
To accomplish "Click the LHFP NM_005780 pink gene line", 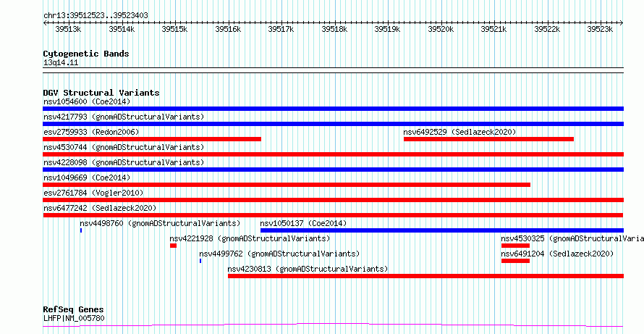I will (333, 325).
